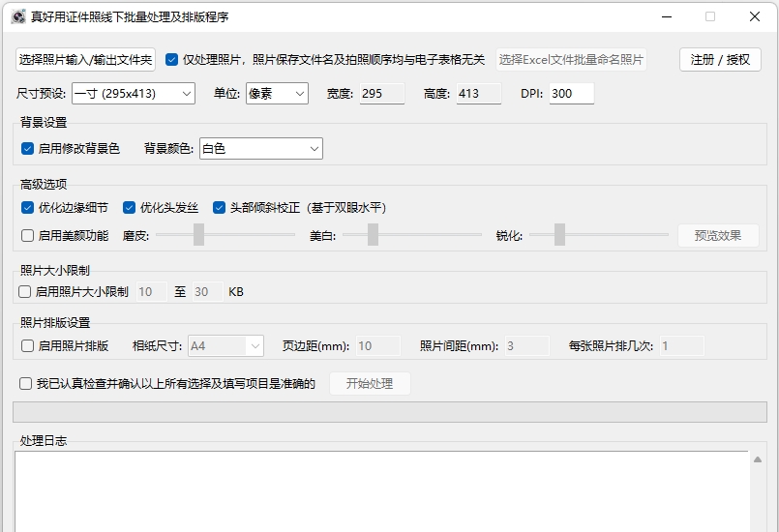779x532 pixels.
Task: Click the app icon in title bar
Action: (x=18, y=16)
